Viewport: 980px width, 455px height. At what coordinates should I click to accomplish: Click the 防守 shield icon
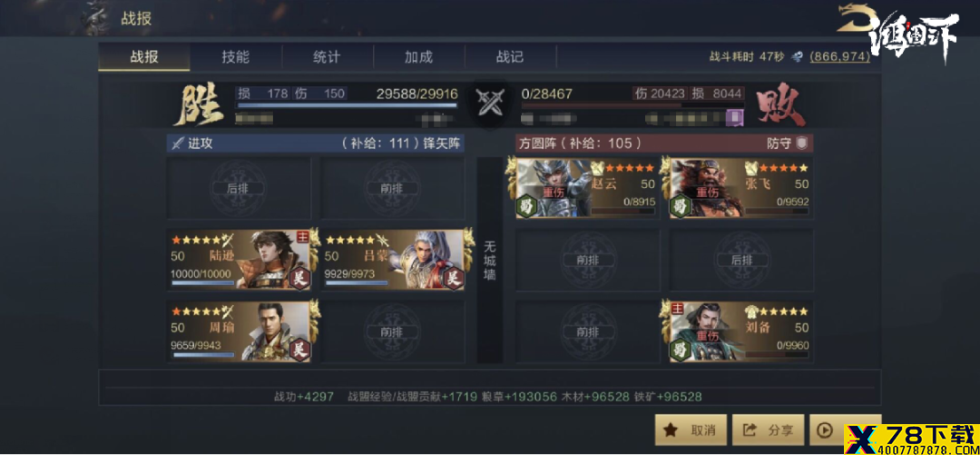[x=802, y=143]
